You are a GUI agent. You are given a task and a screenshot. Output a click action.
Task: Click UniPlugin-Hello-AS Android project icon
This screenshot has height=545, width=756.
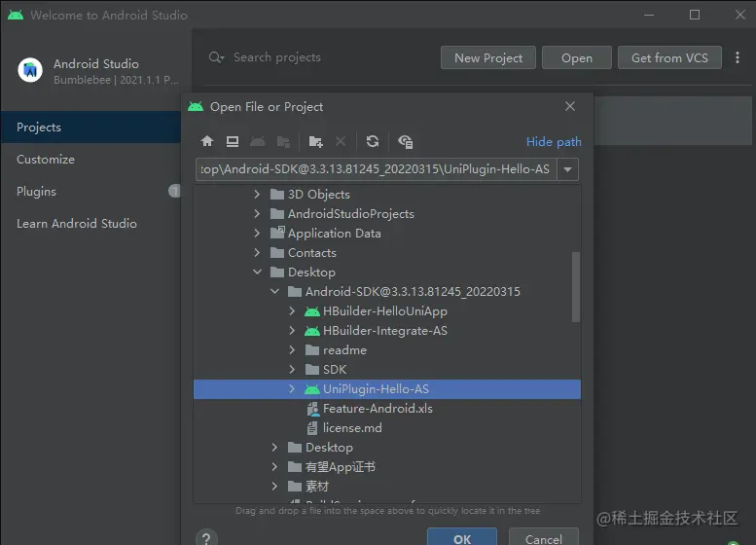(x=312, y=389)
